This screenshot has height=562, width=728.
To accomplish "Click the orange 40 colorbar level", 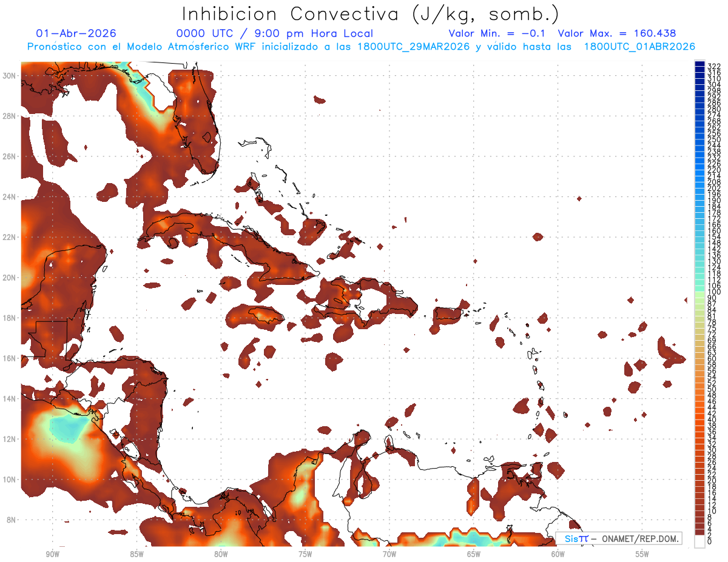I will coord(699,420).
